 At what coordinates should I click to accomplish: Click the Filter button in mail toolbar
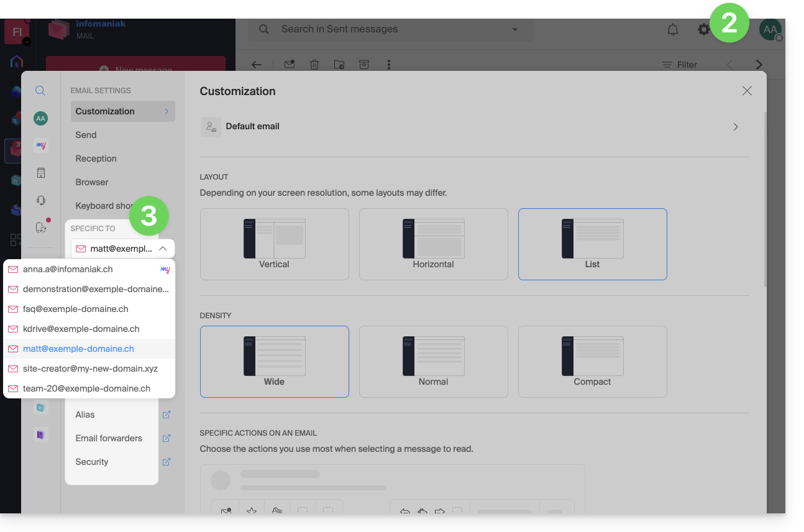(680, 65)
